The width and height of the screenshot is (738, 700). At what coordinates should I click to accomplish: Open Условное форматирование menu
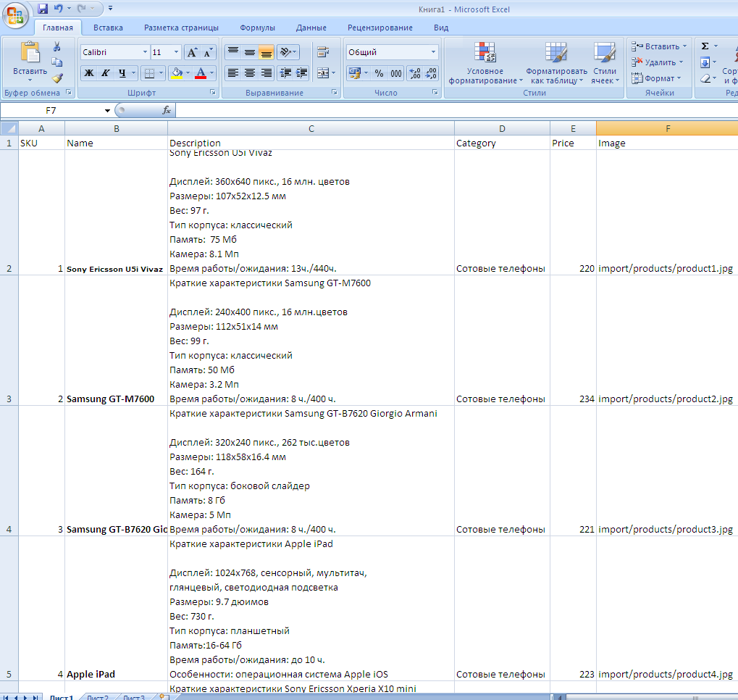point(485,63)
